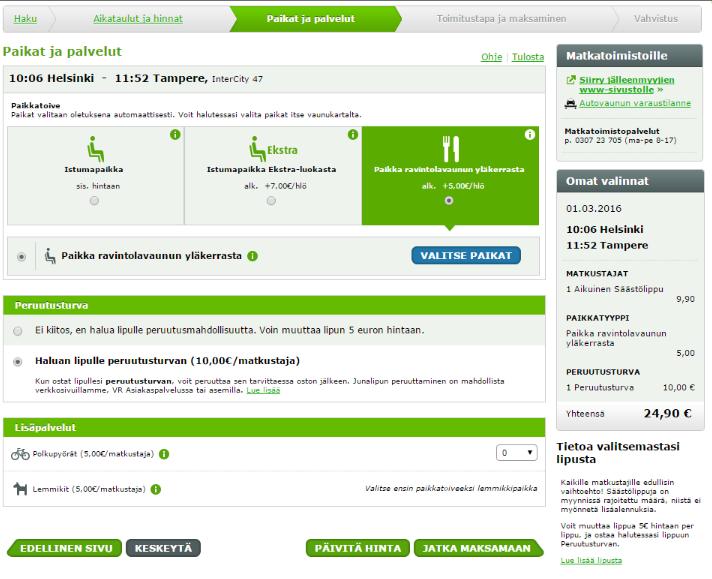This screenshot has height=579, width=712.
Task: Select Istumapaikka Ekstra-luokasta radio button
Action: tap(271, 200)
